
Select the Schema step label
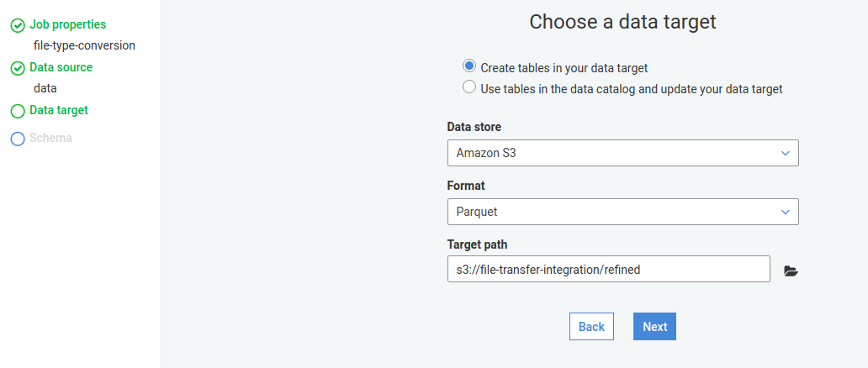[x=50, y=138]
